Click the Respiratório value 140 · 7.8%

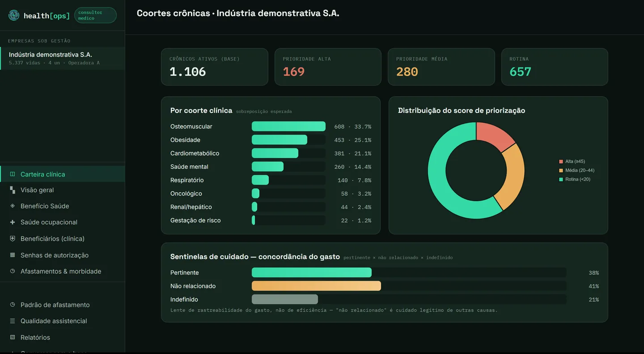354,180
